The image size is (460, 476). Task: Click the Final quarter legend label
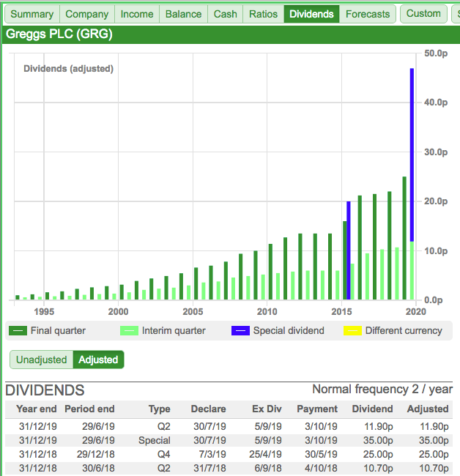(58, 330)
